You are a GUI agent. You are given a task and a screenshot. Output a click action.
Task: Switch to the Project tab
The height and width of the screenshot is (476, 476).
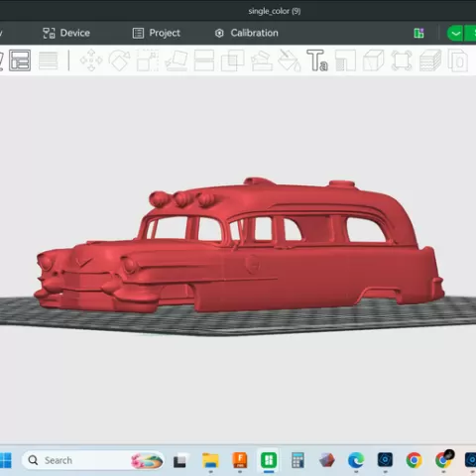tap(157, 33)
